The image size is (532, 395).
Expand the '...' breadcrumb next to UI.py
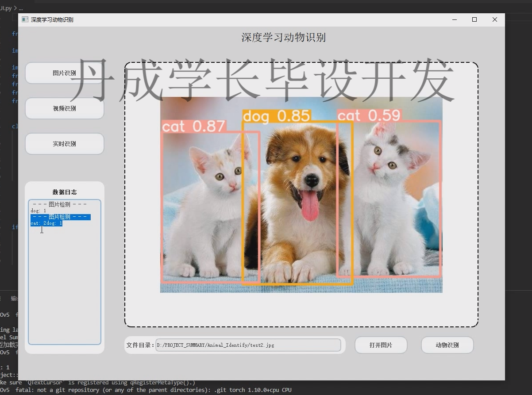[20, 8]
